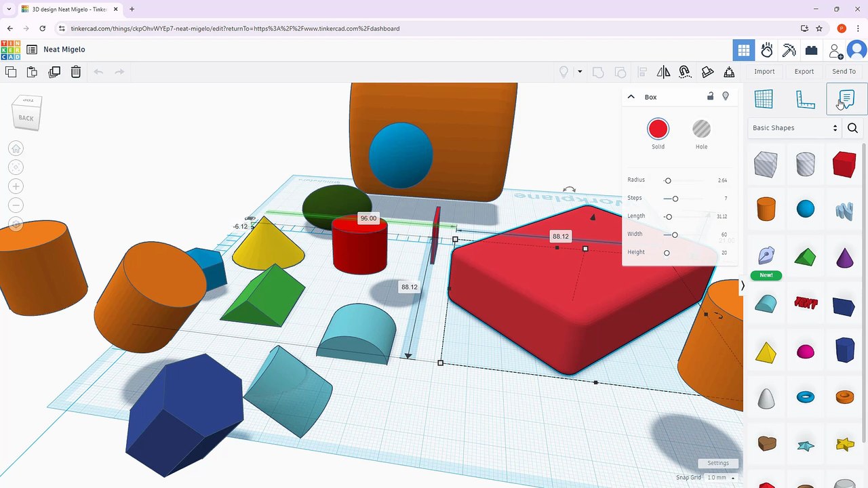The height and width of the screenshot is (488, 868).
Task: Adjust the Radius slider
Action: (668, 180)
